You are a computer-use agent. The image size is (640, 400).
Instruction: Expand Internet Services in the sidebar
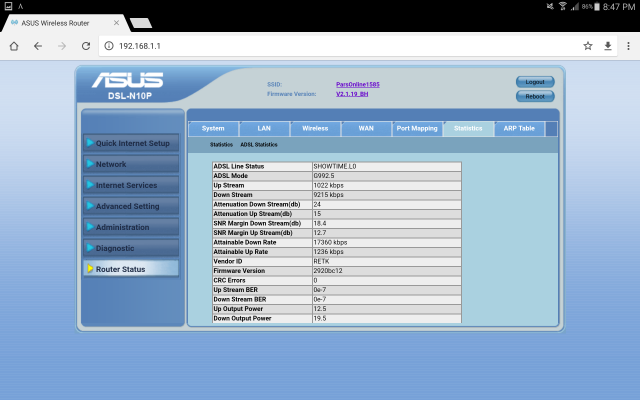click(x=132, y=185)
